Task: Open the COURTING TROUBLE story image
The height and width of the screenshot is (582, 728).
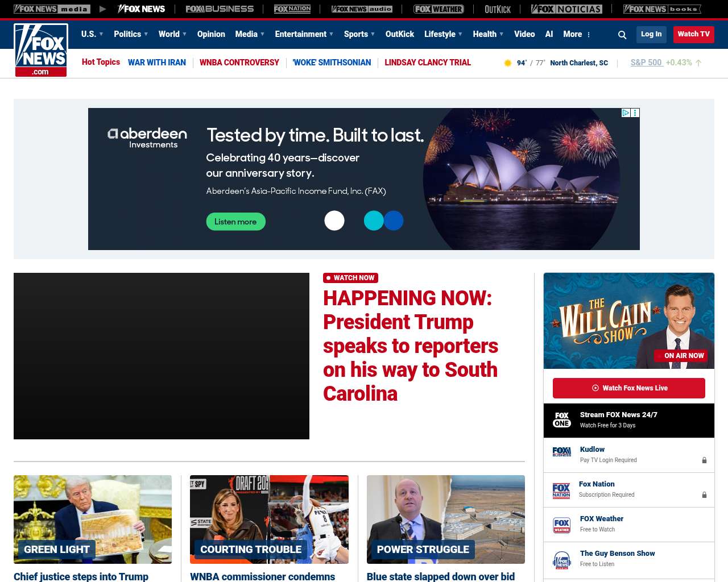Action: 269,519
